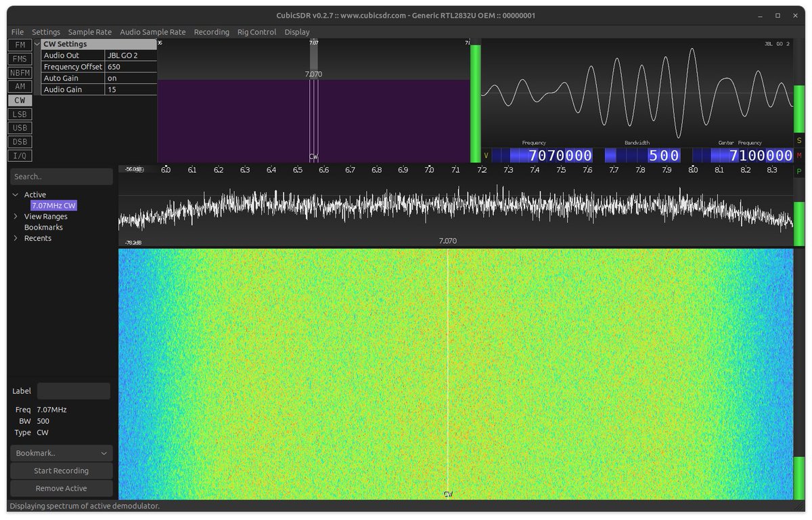Edit the Audio Gain 15 value

point(131,89)
